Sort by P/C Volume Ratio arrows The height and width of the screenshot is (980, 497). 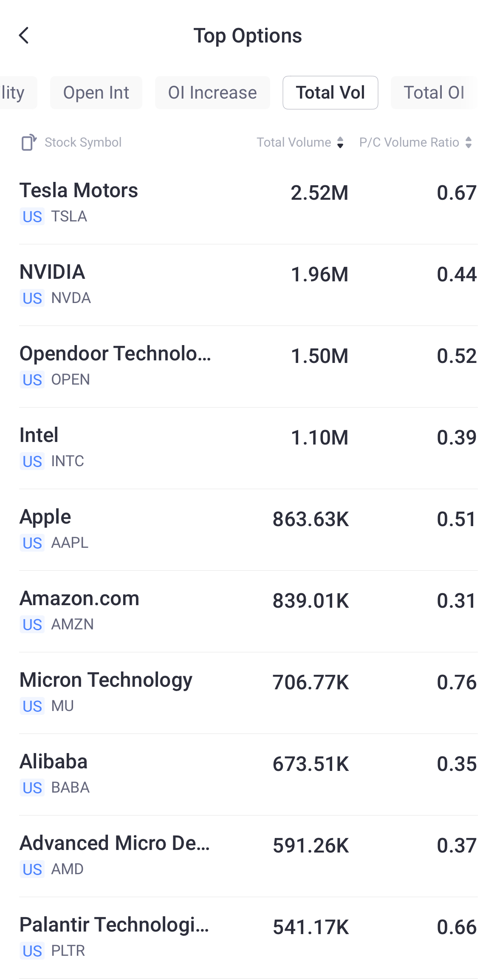point(468,142)
